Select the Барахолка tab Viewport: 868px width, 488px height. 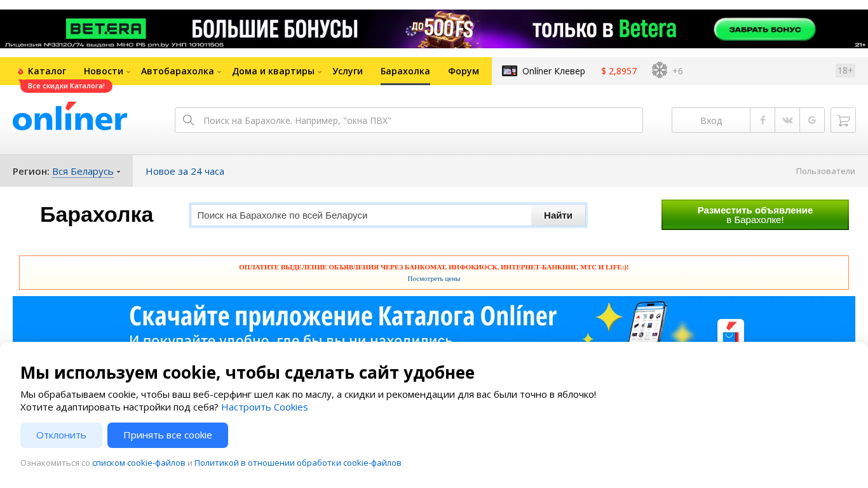point(405,71)
